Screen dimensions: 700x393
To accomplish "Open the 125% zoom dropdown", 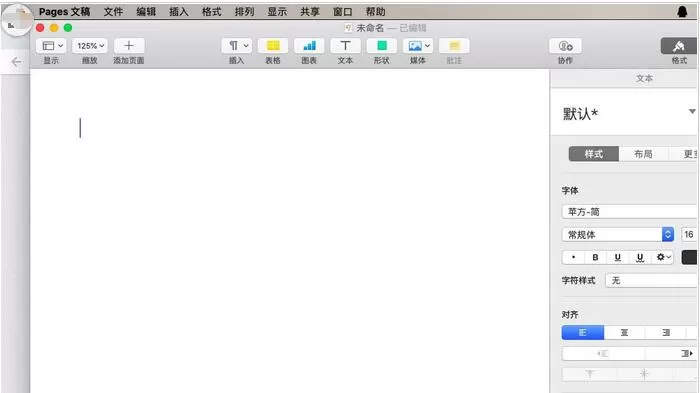I will coord(90,46).
